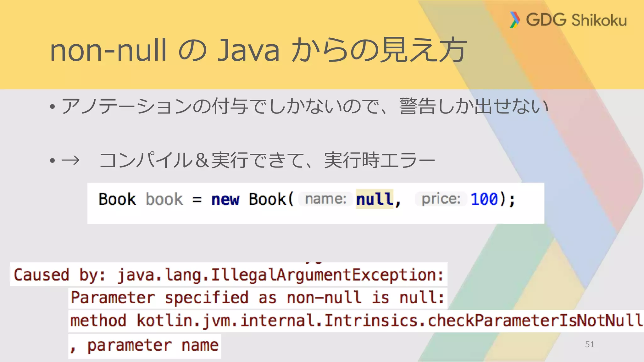Click the 'price:' parameter hint
This screenshot has height=362, width=644.
pyautogui.click(x=441, y=199)
